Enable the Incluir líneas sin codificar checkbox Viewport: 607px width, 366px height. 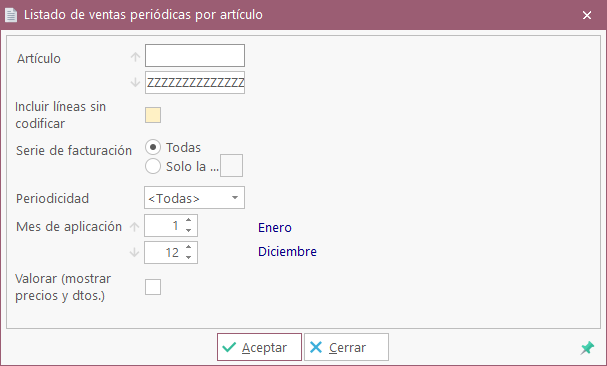pyautogui.click(x=153, y=115)
